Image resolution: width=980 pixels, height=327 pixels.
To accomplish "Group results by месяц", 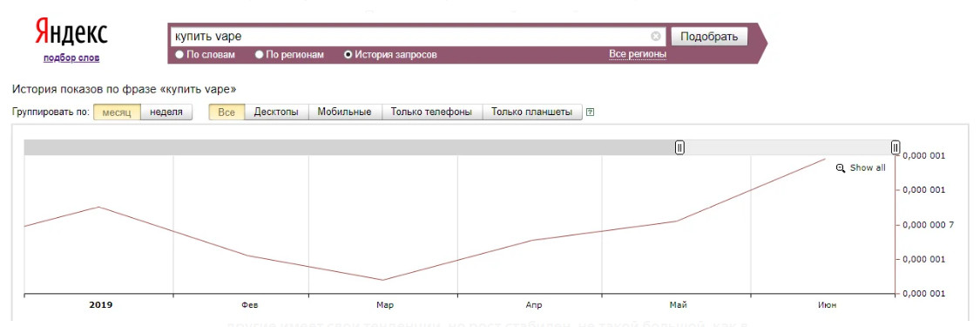I will pos(117,112).
